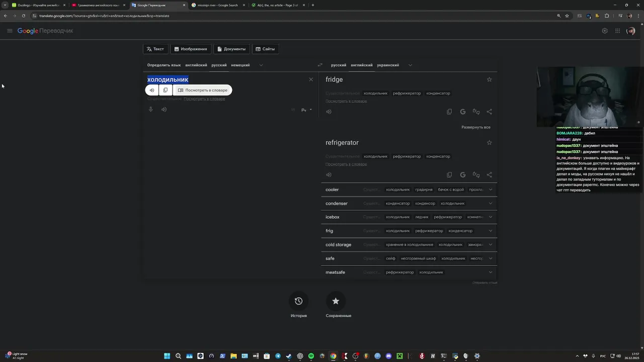Click the 'Отправить отзыв' feedback link

485,283
